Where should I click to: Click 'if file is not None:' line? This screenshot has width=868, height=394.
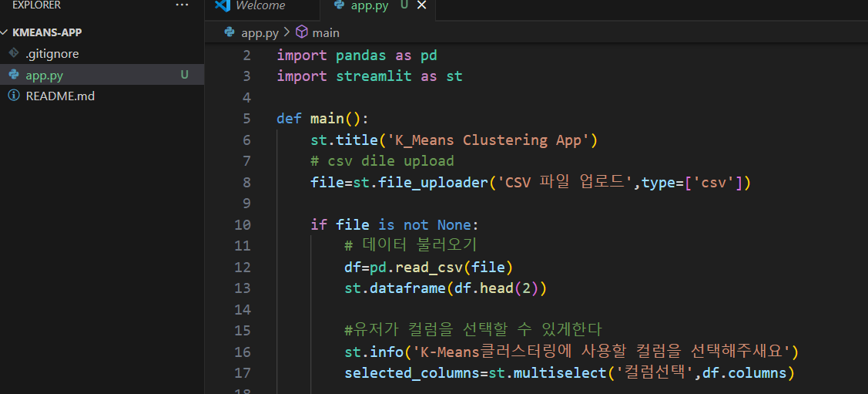pos(394,224)
